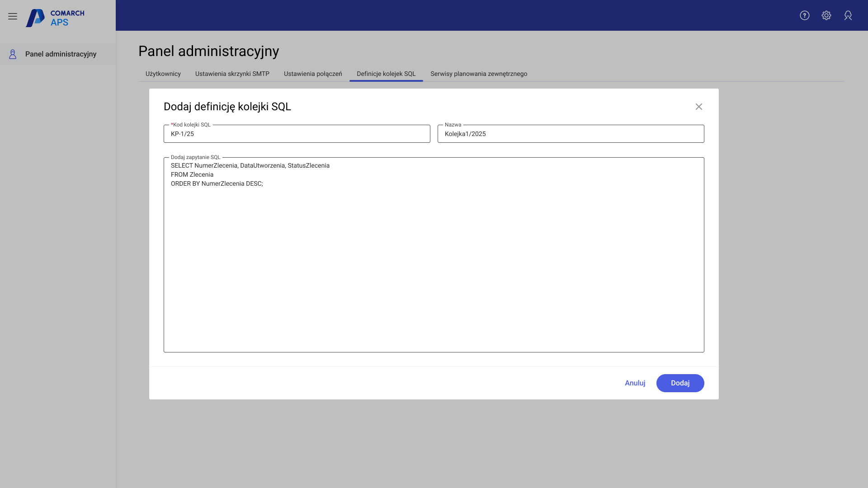Focus the Kod kolejki SQL field
Viewport: 868px width, 488px height.
pyautogui.click(x=297, y=134)
